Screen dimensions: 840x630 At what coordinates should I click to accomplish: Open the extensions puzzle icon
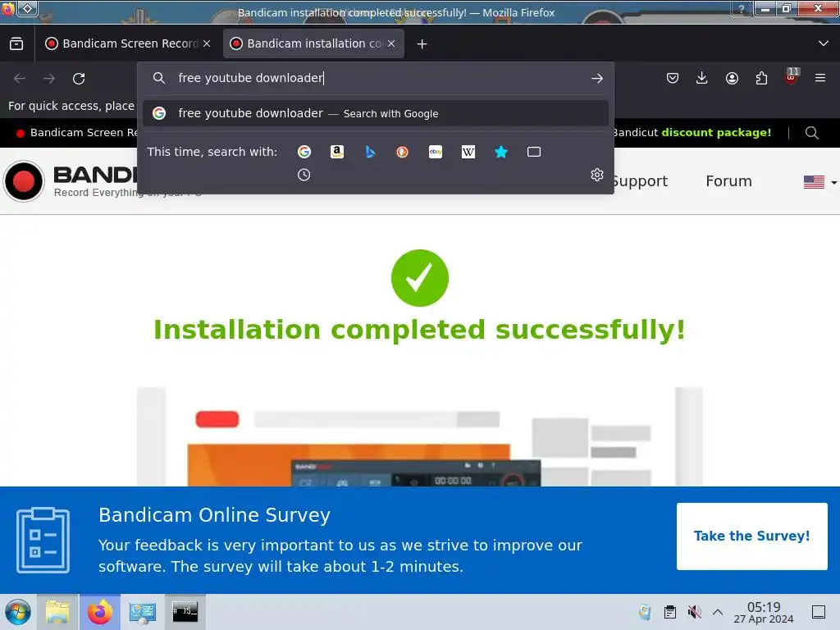click(761, 78)
